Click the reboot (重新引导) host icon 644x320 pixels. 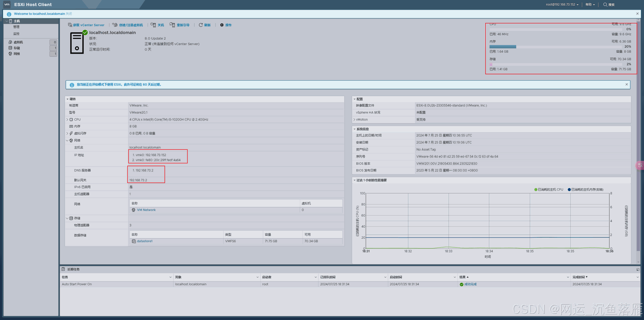[x=172, y=25]
